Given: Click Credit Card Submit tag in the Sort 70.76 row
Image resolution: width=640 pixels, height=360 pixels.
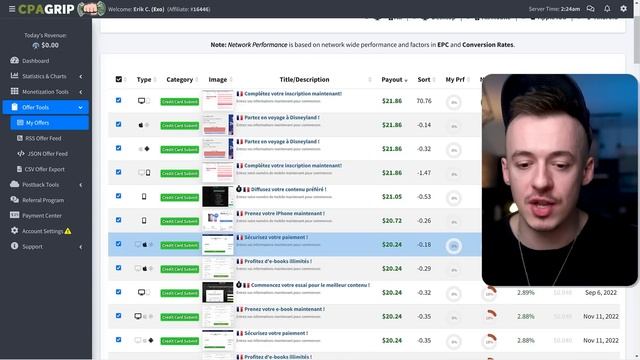Looking at the screenshot, I should [x=180, y=102].
